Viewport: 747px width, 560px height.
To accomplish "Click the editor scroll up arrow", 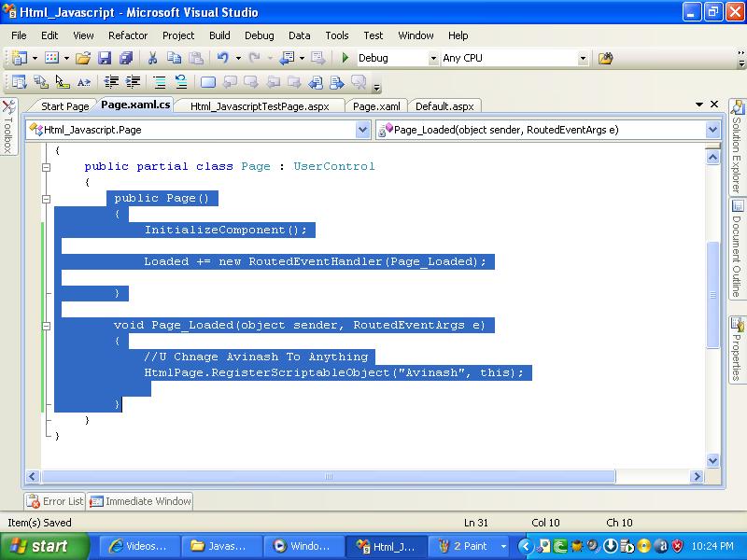I will 712,157.
